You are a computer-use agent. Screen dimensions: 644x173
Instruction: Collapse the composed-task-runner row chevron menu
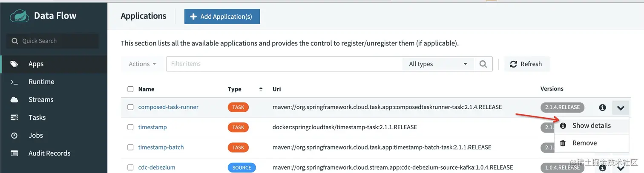(621, 108)
